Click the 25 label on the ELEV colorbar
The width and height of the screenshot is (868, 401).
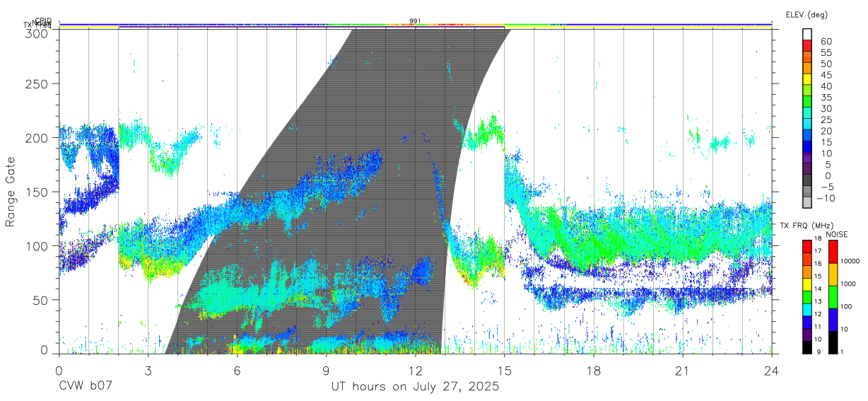828,120
